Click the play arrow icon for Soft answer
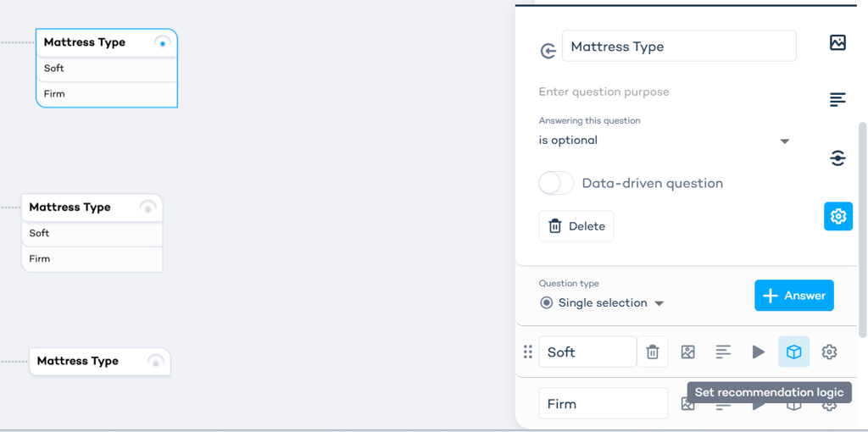The width and height of the screenshot is (868, 432). click(758, 352)
